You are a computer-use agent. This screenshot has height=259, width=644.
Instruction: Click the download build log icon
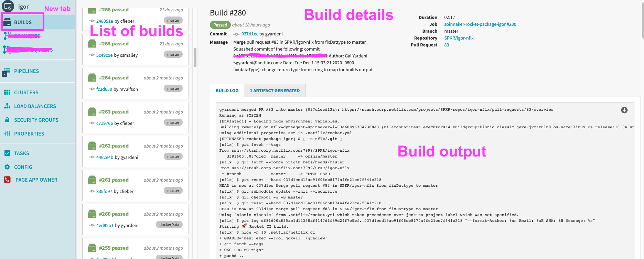pos(624,110)
